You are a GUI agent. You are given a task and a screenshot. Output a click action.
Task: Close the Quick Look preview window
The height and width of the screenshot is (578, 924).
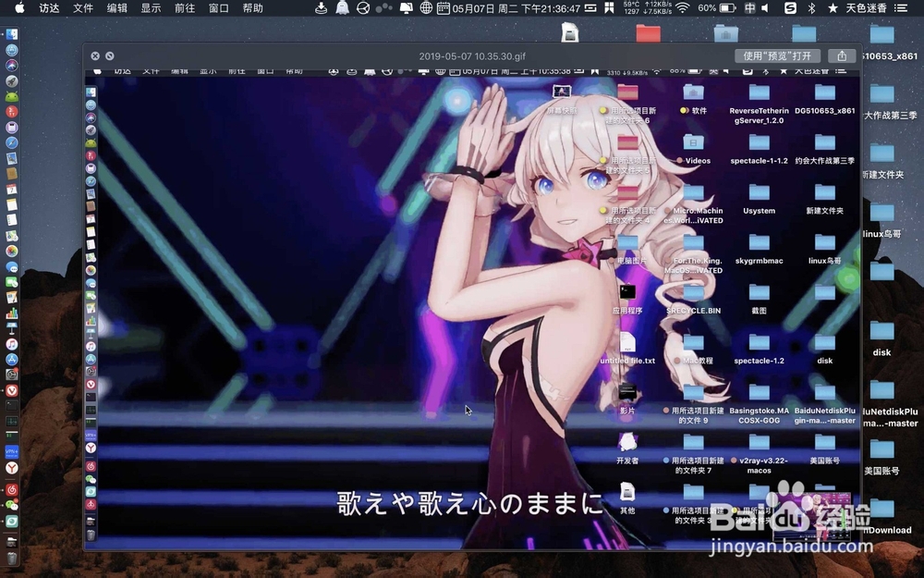coord(95,56)
